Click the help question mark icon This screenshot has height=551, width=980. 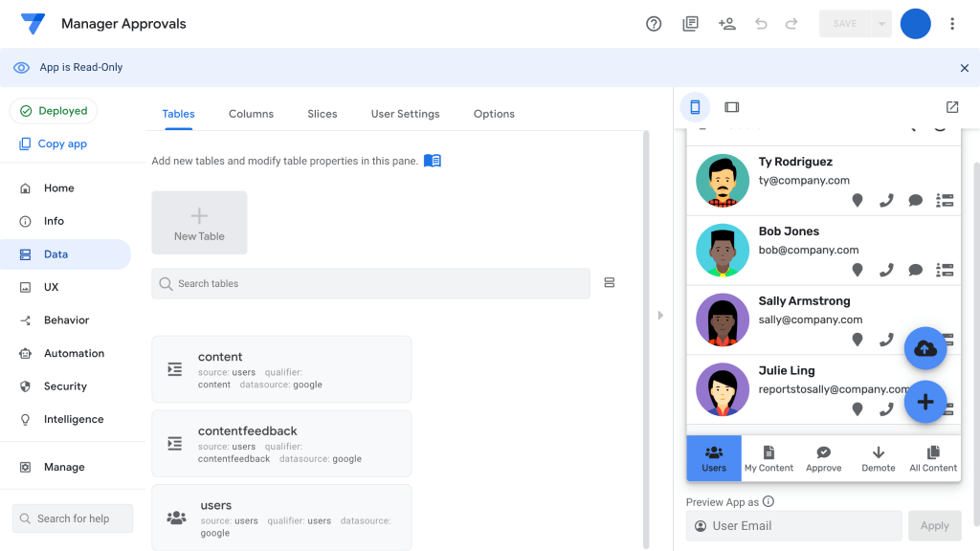point(654,24)
